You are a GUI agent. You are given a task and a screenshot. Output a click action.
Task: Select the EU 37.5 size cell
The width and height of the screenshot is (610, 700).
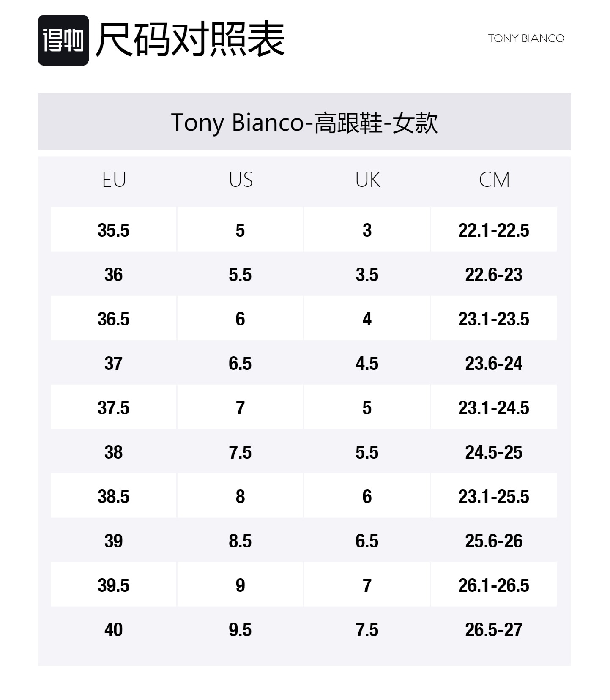point(114,407)
